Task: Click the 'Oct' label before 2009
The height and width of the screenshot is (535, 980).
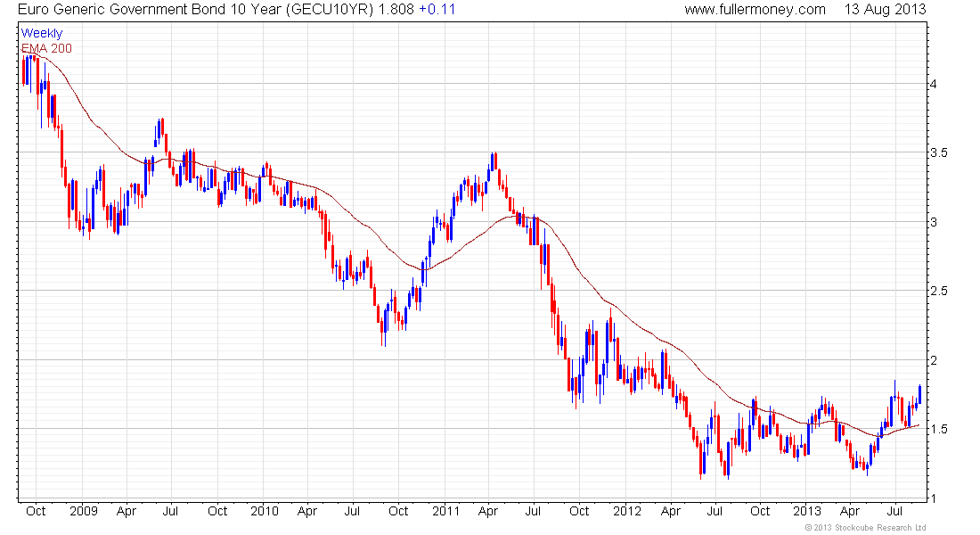Action: point(36,511)
